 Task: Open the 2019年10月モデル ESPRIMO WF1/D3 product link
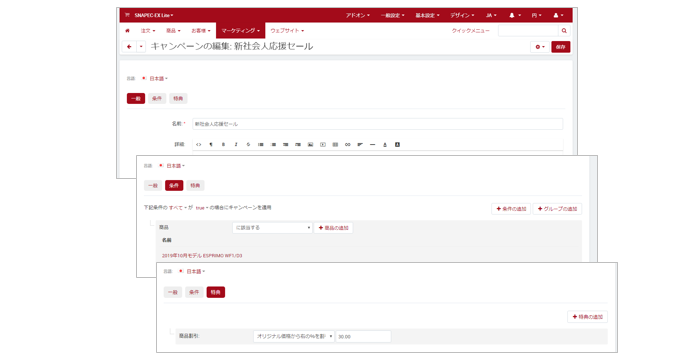pos(202,256)
